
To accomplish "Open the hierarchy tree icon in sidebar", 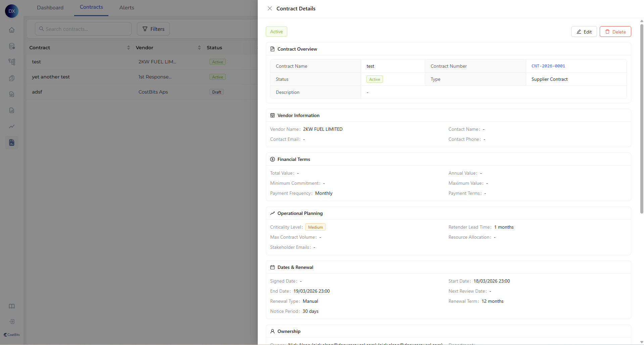I will pyautogui.click(x=12, y=62).
